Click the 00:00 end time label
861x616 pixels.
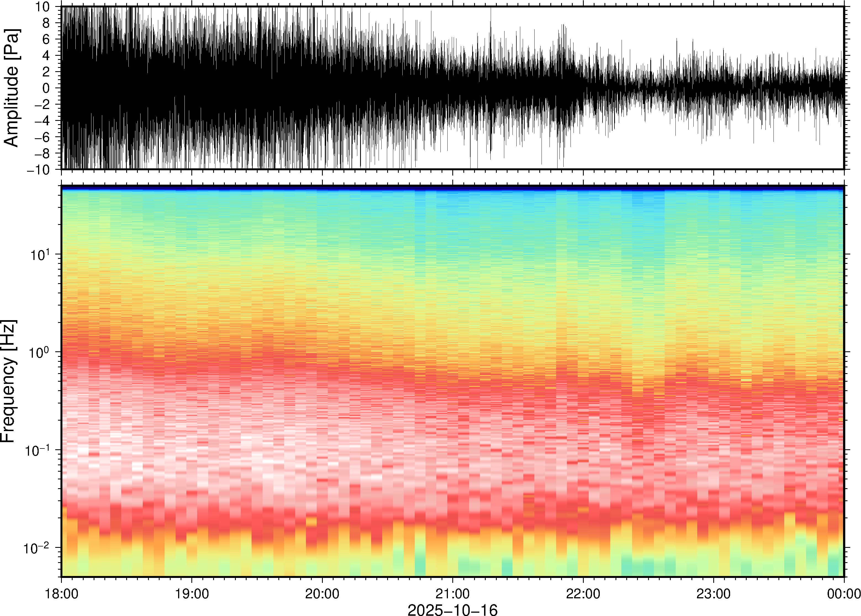(x=844, y=594)
